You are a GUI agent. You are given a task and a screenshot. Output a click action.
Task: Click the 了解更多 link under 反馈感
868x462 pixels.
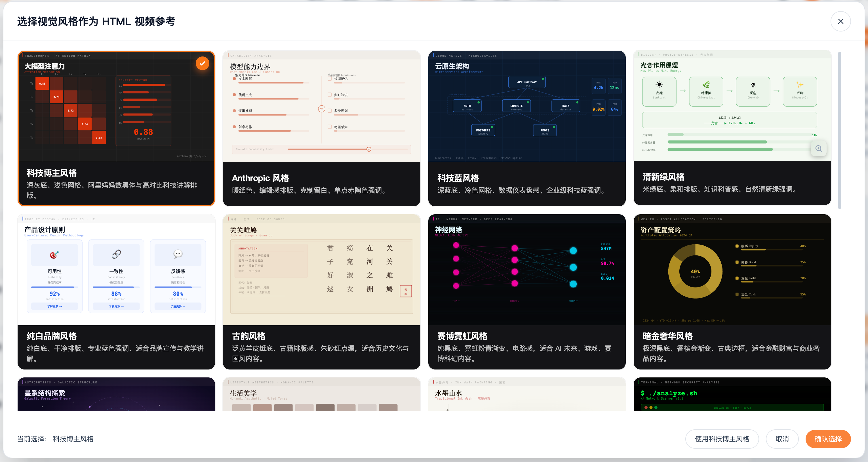pos(178,306)
